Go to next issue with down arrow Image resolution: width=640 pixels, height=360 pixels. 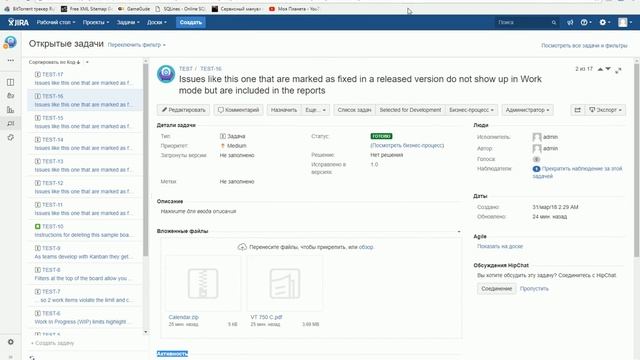pos(608,69)
